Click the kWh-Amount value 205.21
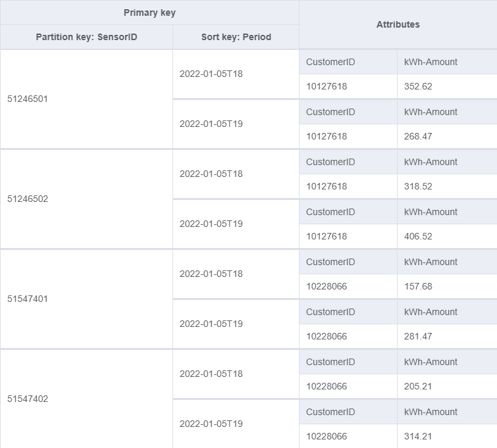Viewport: 497px width, 448px height. [418, 386]
